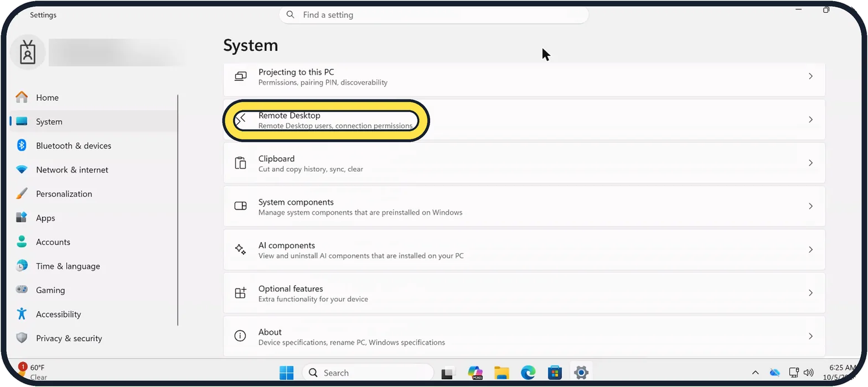Expand the Remote Desktop row chevron
This screenshot has height=387, width=868.
(x=810, y=119)
